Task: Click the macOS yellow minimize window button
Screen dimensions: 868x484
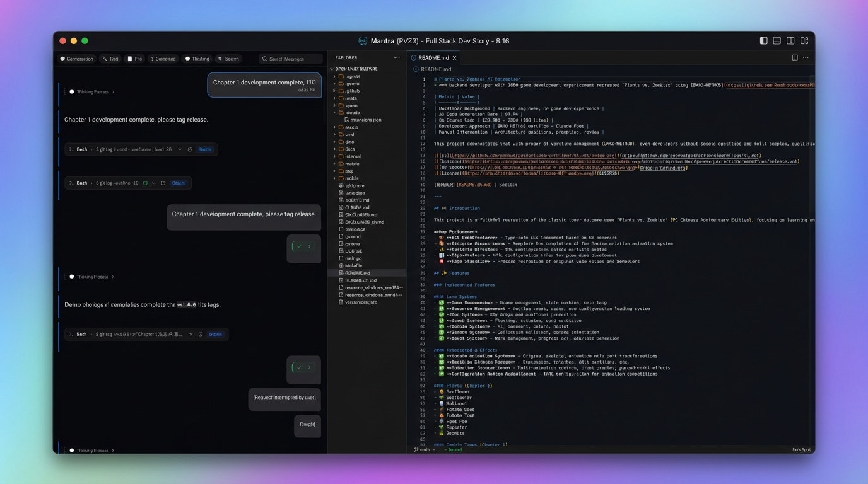Action: coord(74,41)
